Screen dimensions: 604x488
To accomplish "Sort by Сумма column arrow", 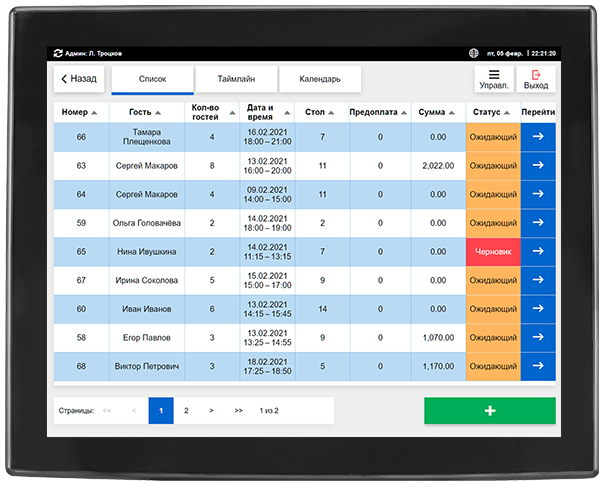I will pos(452,113).
